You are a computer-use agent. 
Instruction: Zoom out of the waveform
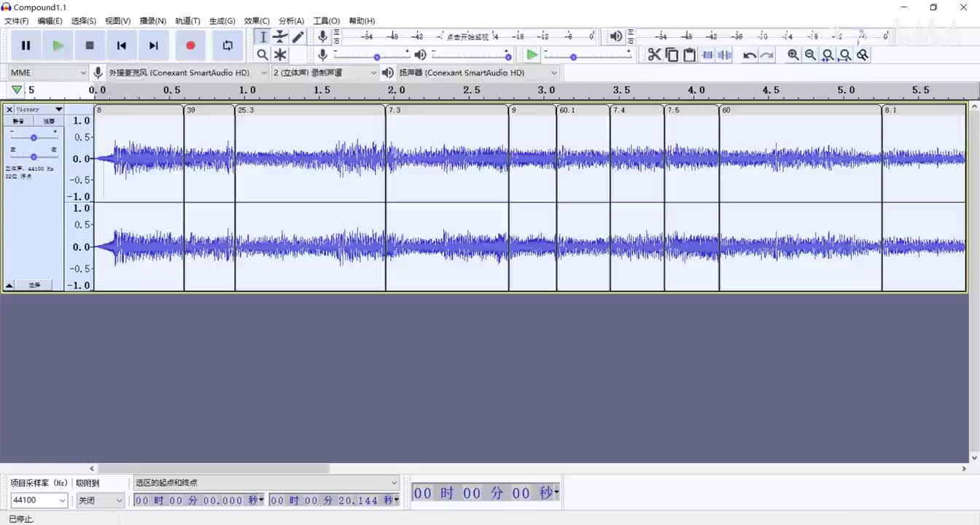[x=810, y=55]
